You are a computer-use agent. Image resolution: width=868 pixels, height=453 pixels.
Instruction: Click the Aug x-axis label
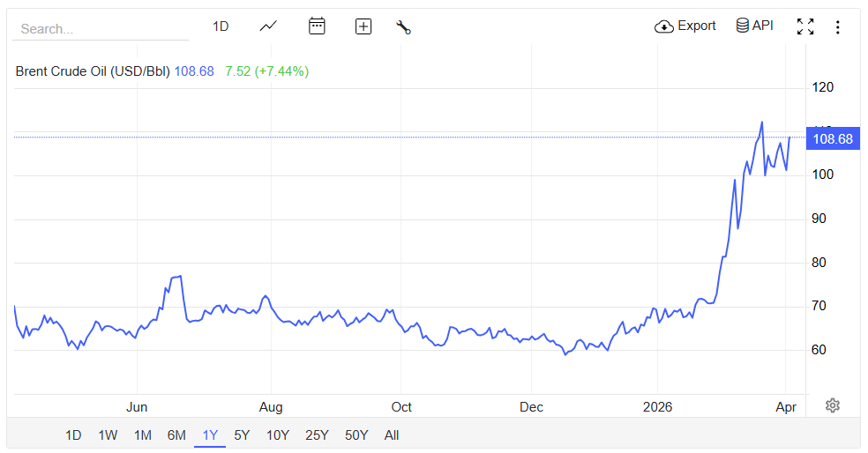click(x=271, y=407)
